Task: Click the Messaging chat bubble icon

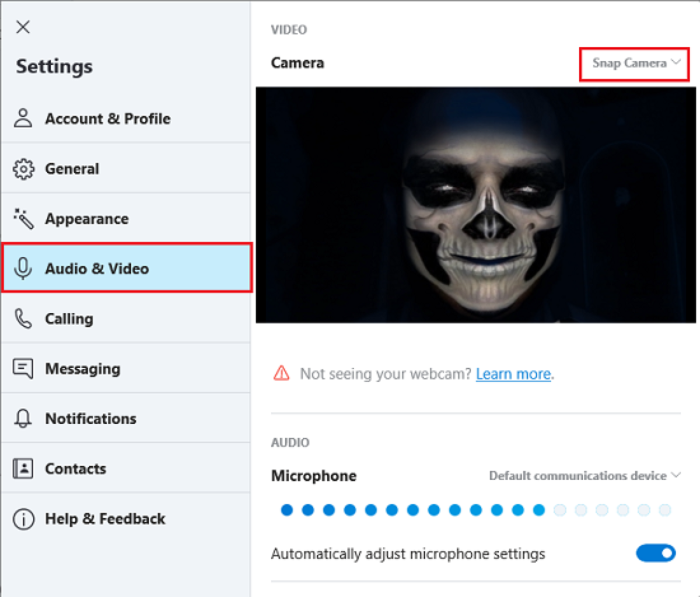Action: (x=23, y=369)
